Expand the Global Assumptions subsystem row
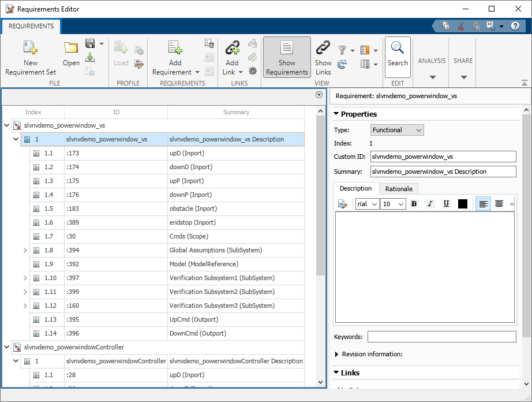 click(25, 250)
